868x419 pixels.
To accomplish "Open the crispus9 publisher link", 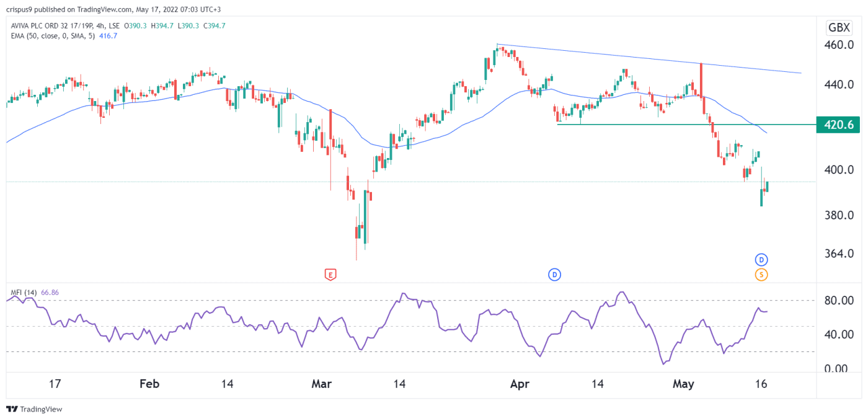I will 17,9.
